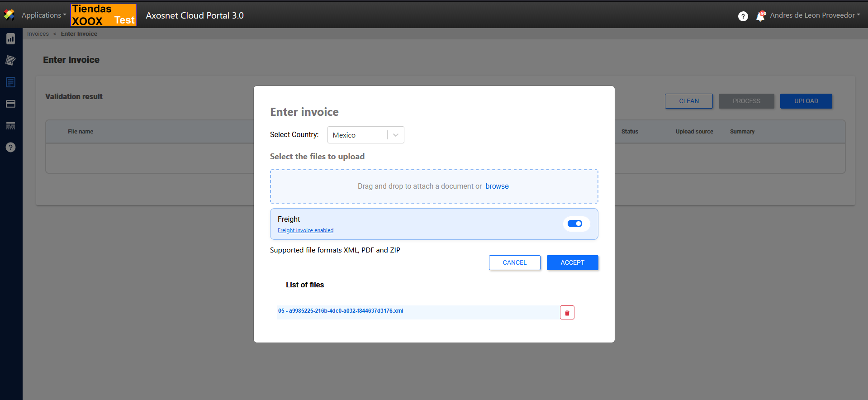Click the Tiendas XOOX Test logo
868x400 pixels.
click(x=104, y=15)
